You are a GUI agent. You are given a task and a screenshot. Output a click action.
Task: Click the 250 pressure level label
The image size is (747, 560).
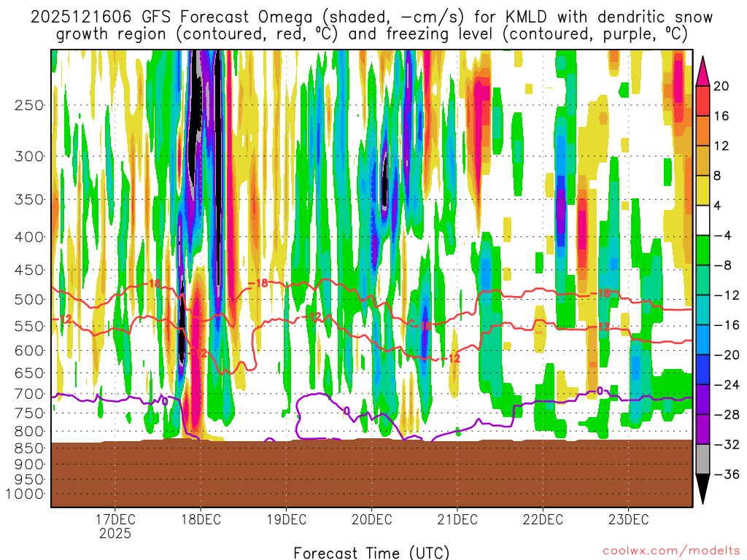pyautogui.click(x=29, y=105)
